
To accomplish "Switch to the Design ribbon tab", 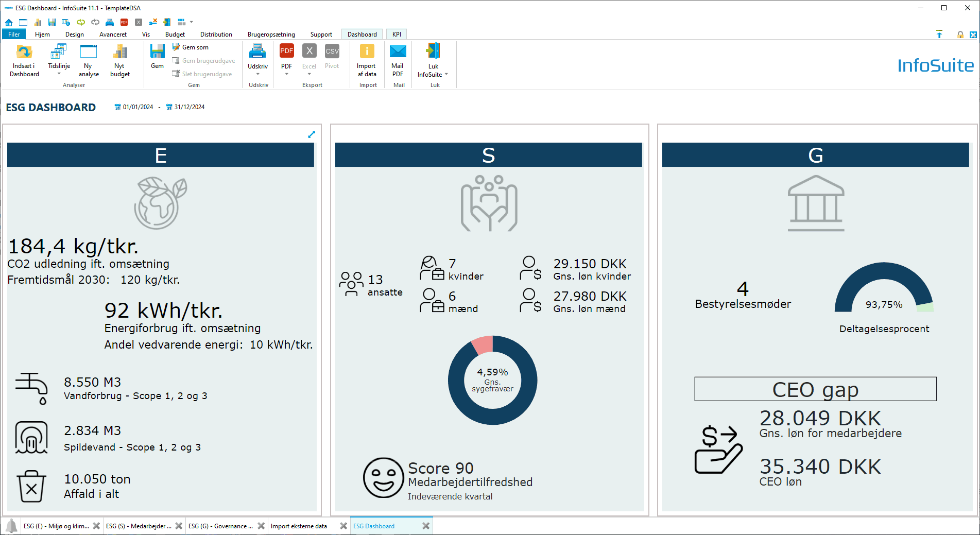I will (75, 34).
